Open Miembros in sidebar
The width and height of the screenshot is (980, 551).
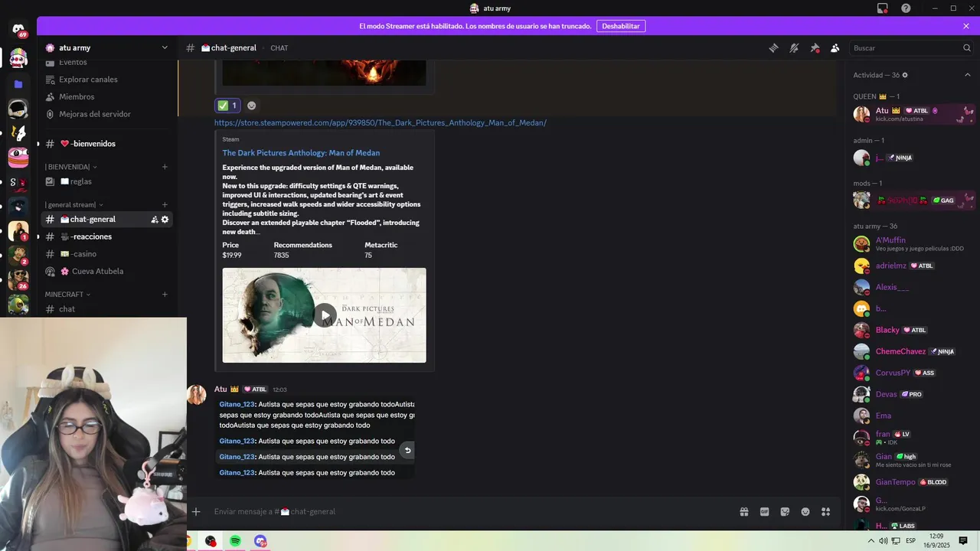(x=77, y=96)
